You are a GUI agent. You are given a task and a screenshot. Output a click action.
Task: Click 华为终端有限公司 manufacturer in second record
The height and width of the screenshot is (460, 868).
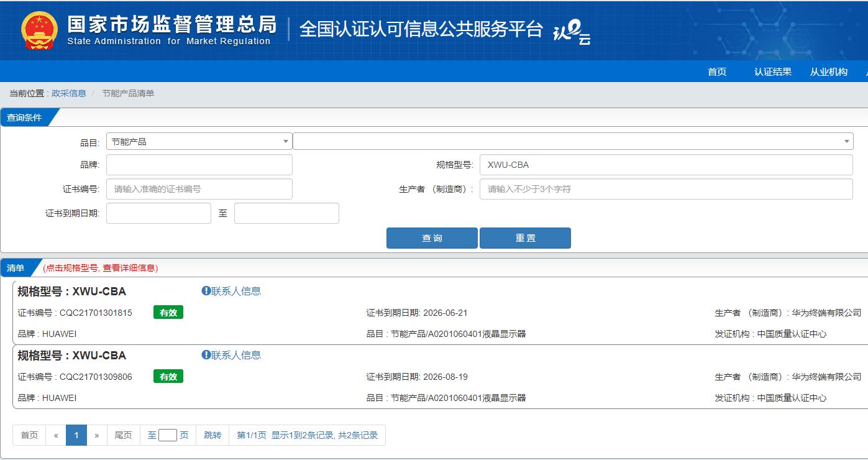[826, 377]
